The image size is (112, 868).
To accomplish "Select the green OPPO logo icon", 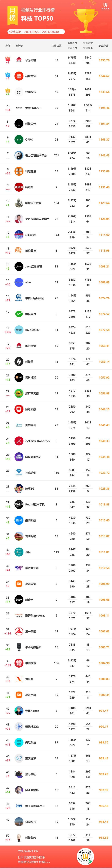I will [x=19, y=140].
